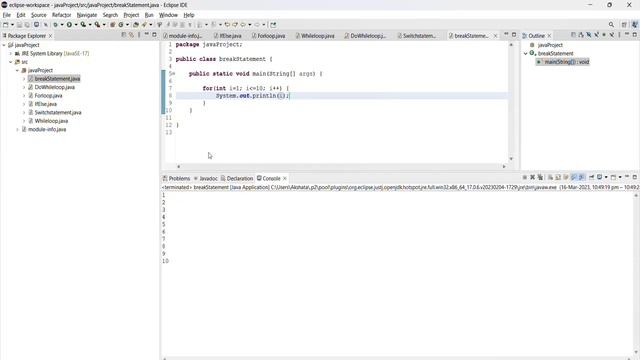Run the program with green Run icon
This screenshot has width=640, height=360.
coord(69,24)
